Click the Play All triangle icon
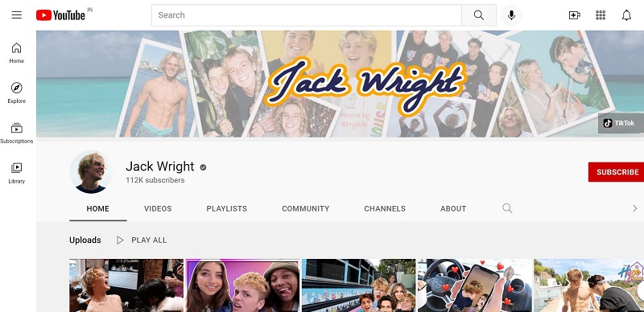644x312 pixels. point(120,240)
